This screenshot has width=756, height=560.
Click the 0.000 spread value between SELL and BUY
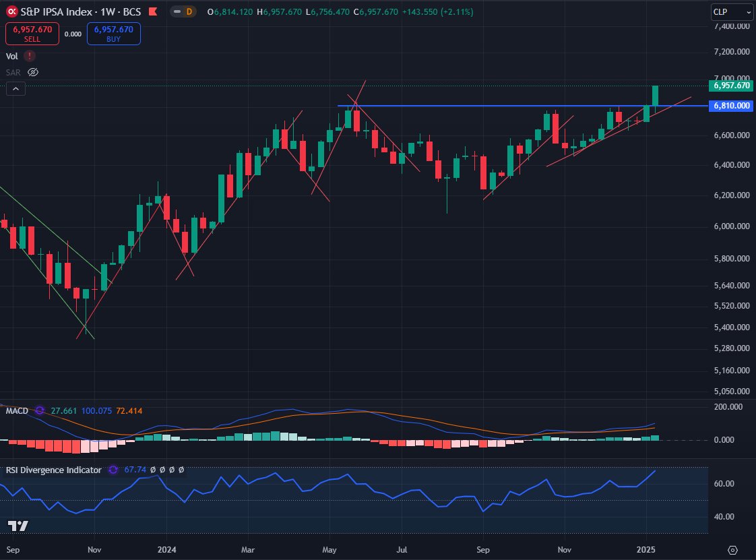point(72,33)
